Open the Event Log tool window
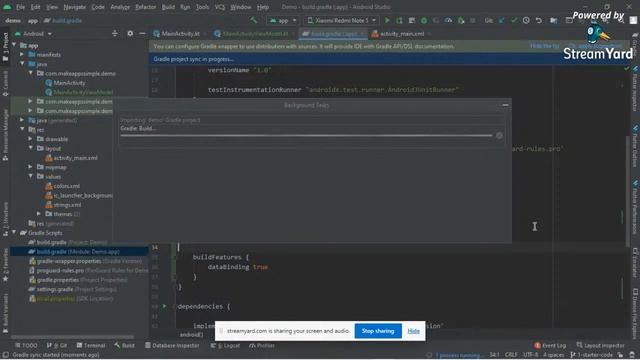 [x=550, y=345]
